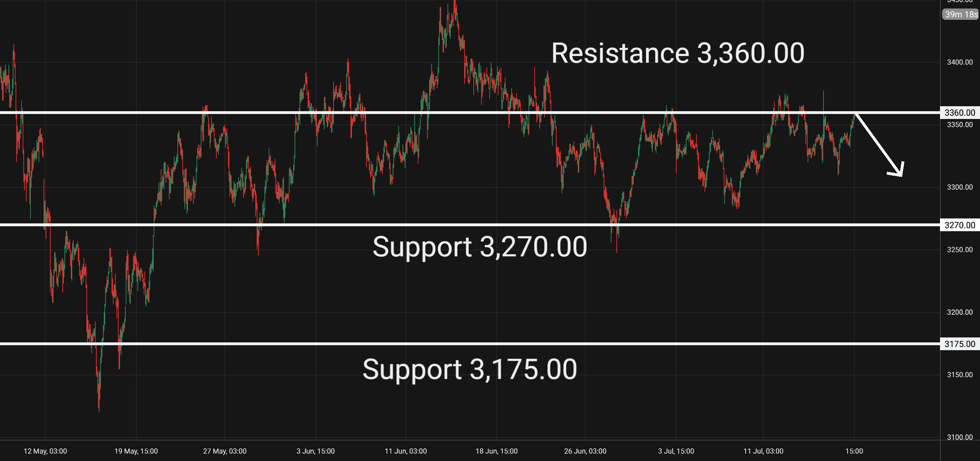Screen dimensions: 980x461
Task: Click the 18 Jun, 15:00 time axis label
Action: [497, 451]
